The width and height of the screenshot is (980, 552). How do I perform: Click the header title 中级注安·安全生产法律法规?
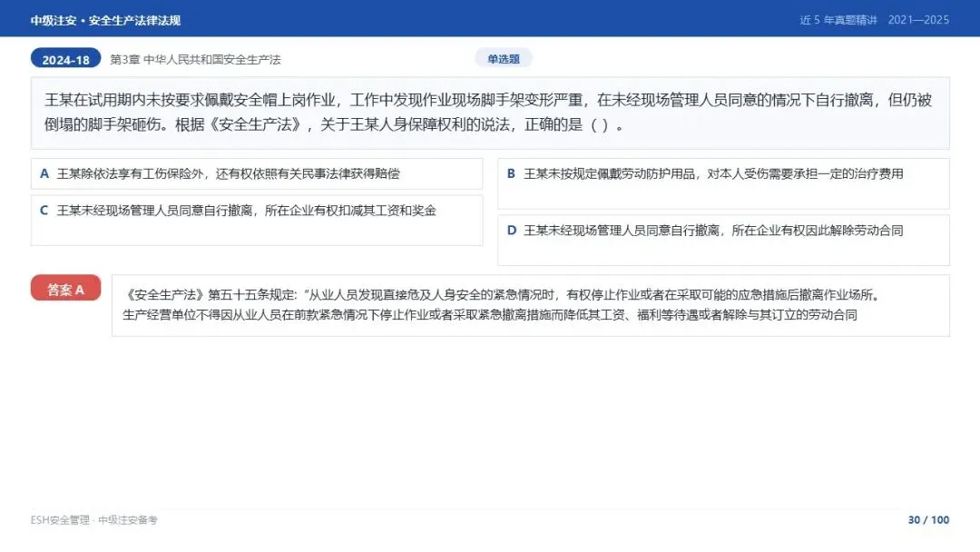105,20
